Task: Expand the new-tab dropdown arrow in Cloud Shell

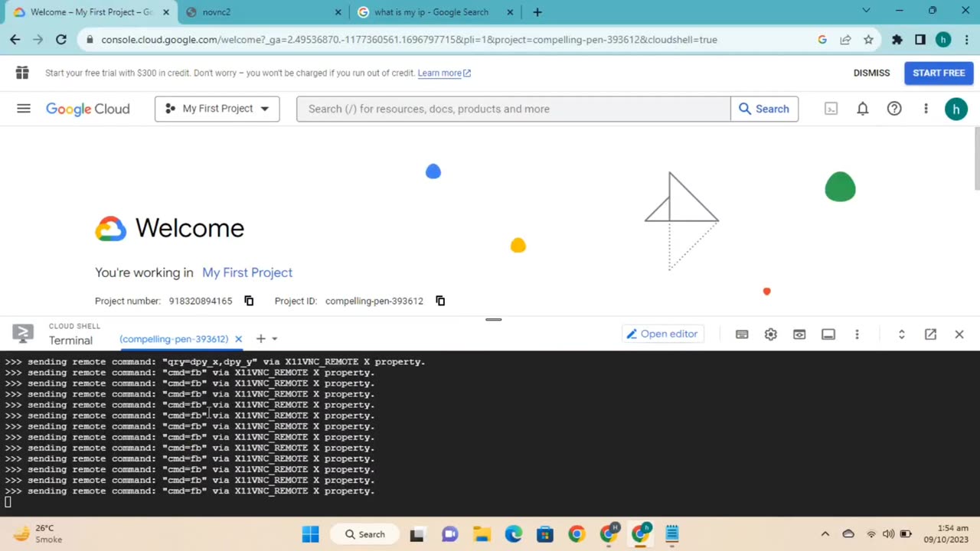Action: pyautogui.click(x=275, y=339)
